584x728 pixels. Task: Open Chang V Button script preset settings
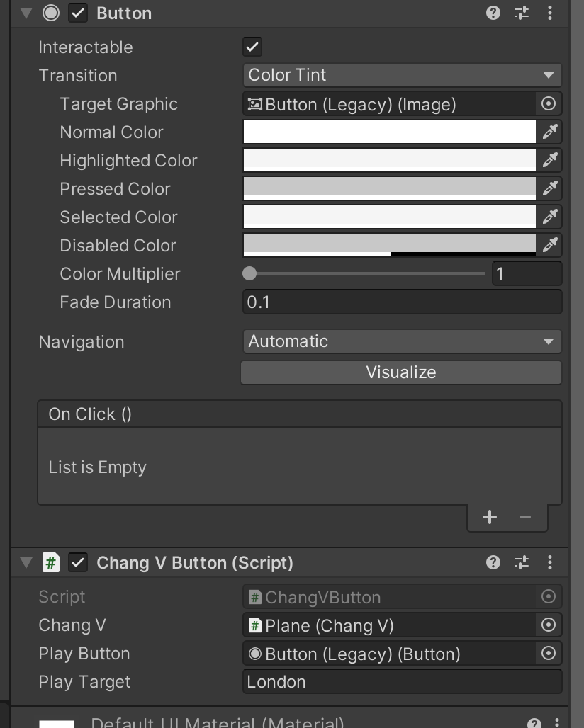click(522, 562)
